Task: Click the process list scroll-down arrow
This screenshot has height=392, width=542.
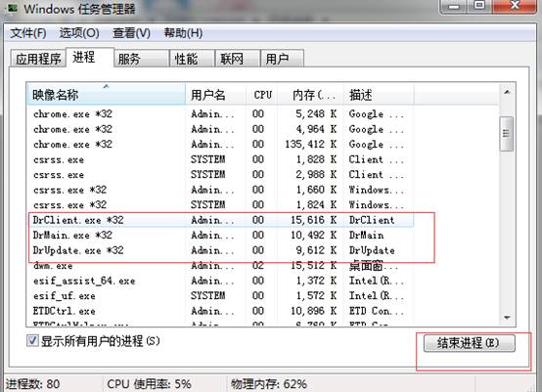Action: pyautogui.click(x=507, y=318)
